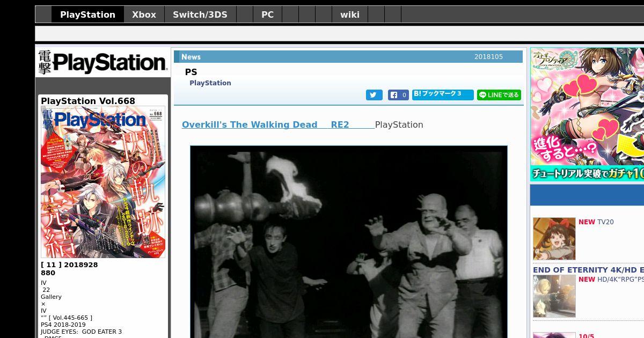The width and height of the screenshot is (644, 338).
Task: Click the black-and-white zombie article image
Action: pos(349,241)
